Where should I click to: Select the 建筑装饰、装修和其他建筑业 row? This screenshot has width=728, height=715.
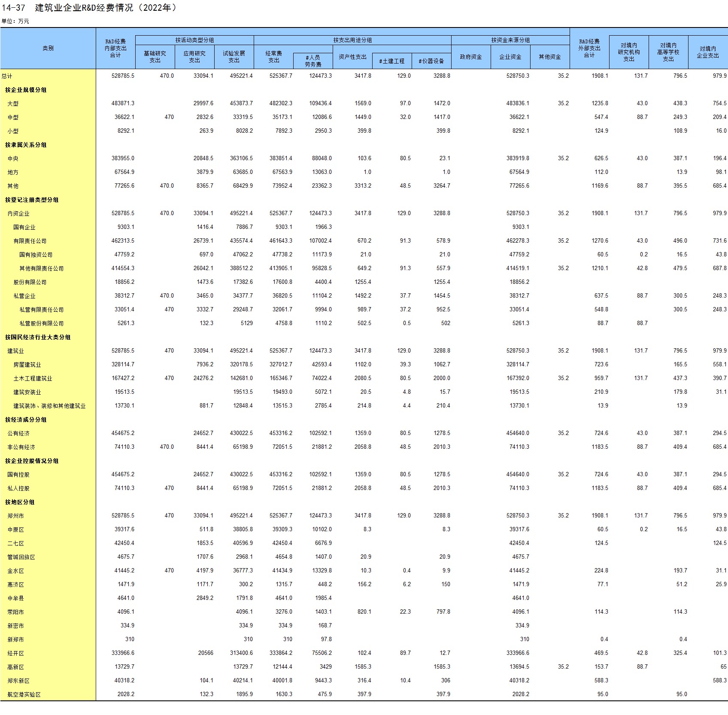[49, 406]
